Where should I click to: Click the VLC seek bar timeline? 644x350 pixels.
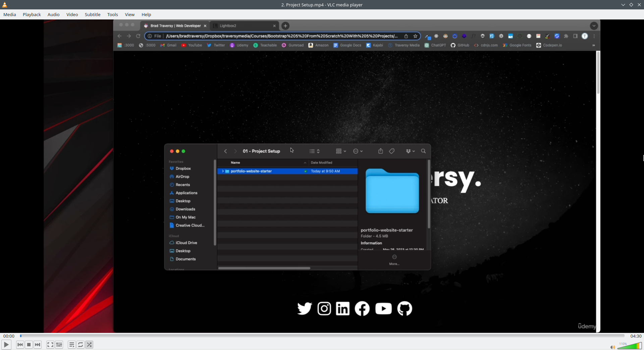(322, 336)
